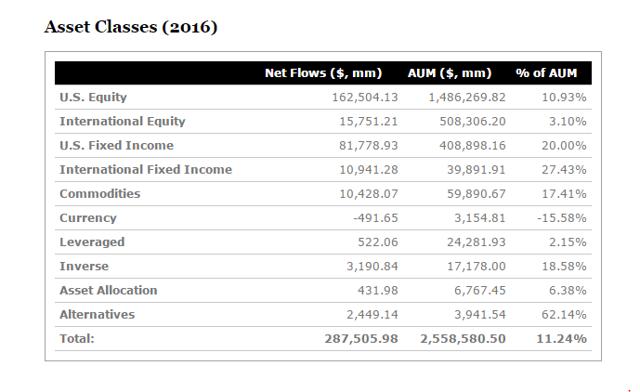640x392 pixels.
Task: Click International Fixed Income row label
Action: (x=146, y=169)
